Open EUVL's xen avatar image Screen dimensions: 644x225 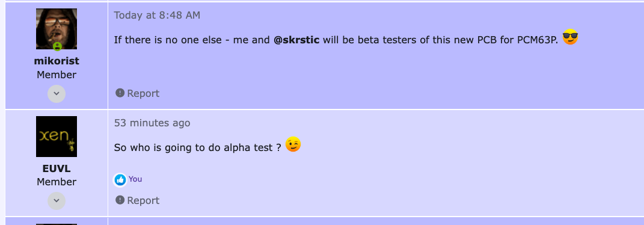click(57, 137)
